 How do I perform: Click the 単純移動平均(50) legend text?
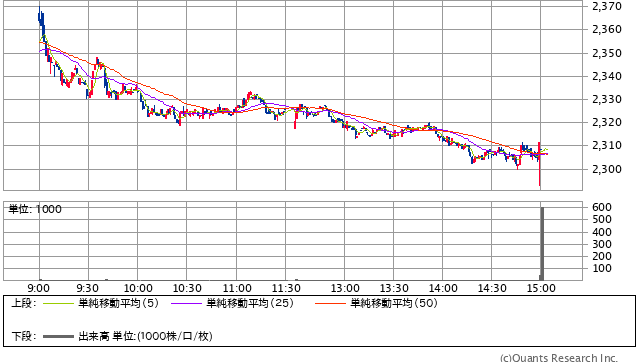pyautogui.click(x=394, y=303)
